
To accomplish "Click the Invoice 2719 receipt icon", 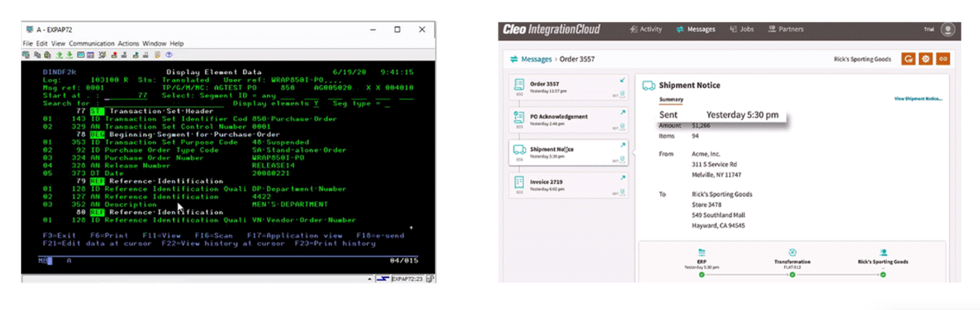I will click(519, 182).
